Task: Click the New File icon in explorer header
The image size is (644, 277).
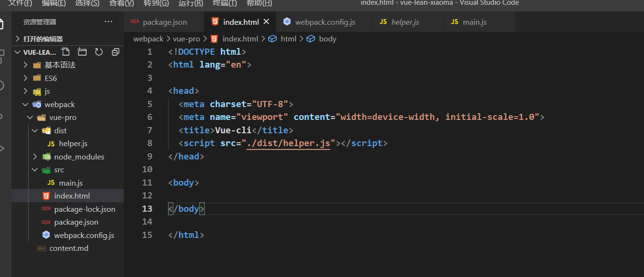Action: pyautogui.click(x=66, y=52)
